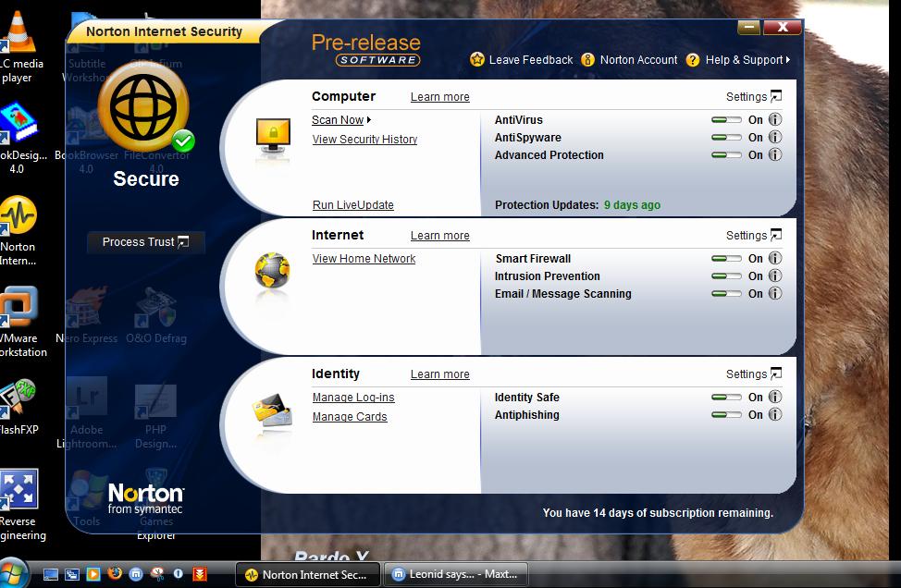
Task: Click the Norton globe Secure badge
Action: pyautogui.click(x=145, y=107)
